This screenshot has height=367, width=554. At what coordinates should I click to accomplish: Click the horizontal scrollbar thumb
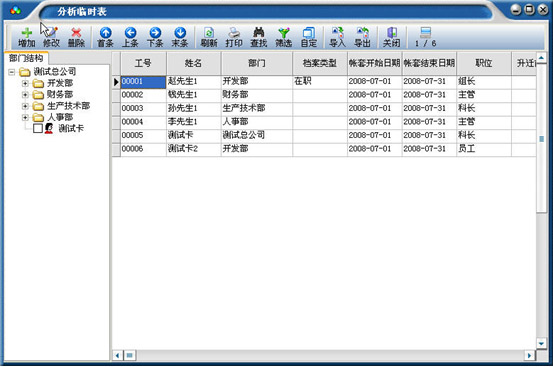coord(130,355)
